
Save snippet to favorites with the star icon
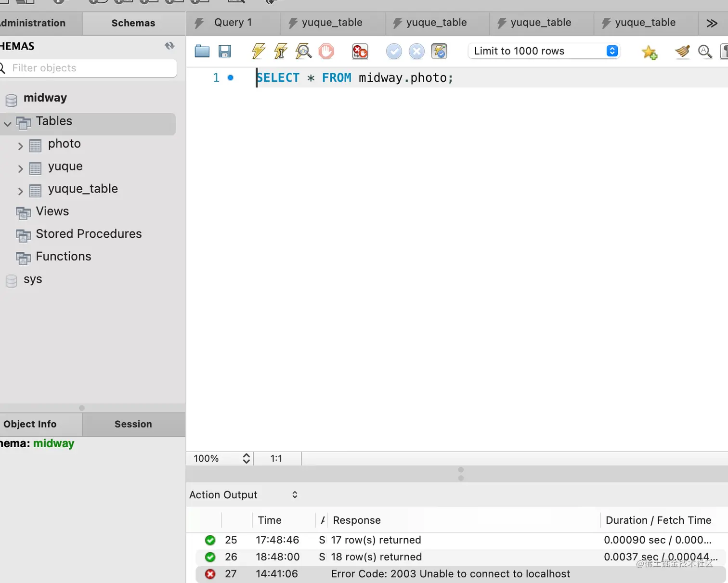pos(649,52)
